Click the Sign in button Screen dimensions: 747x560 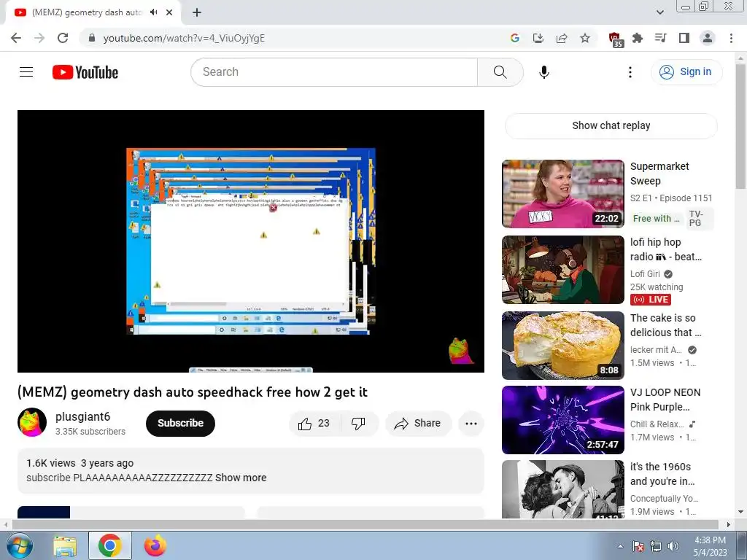click(686, 72)
